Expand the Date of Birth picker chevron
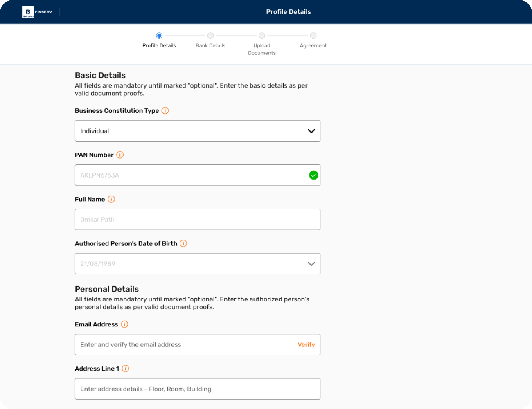532x409 pixels. pyautogui.click(x=311, y=264)
